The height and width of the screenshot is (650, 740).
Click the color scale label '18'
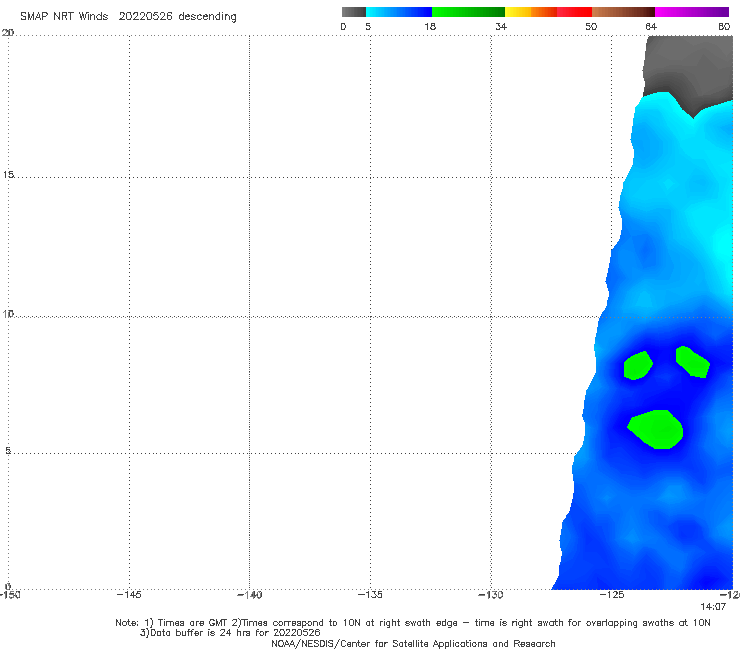(x=430, y=27)
